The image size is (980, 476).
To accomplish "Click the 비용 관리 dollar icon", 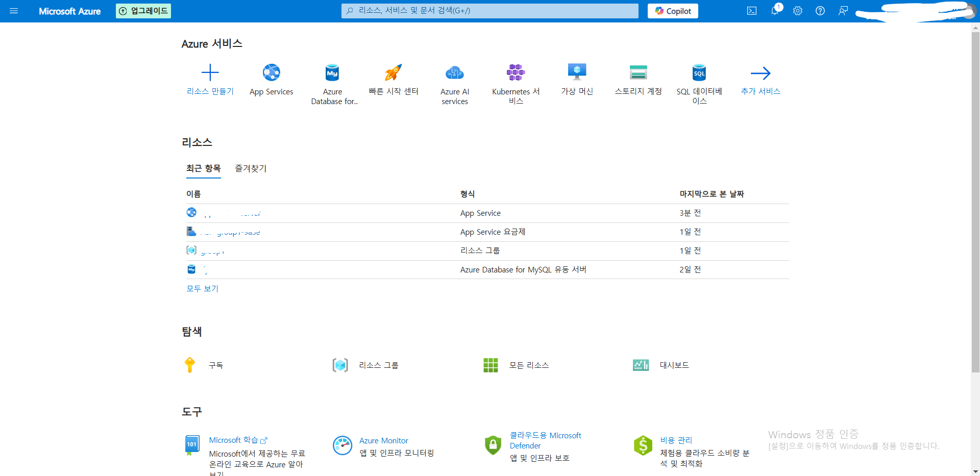I will point(643,445).
